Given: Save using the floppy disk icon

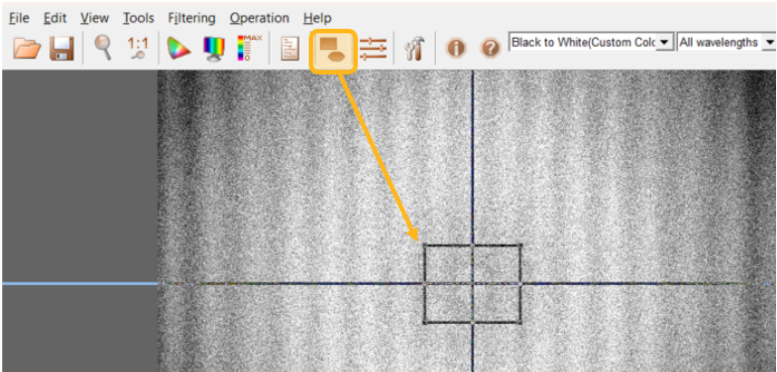Looking at the screenshot, I should click(61, 49).
